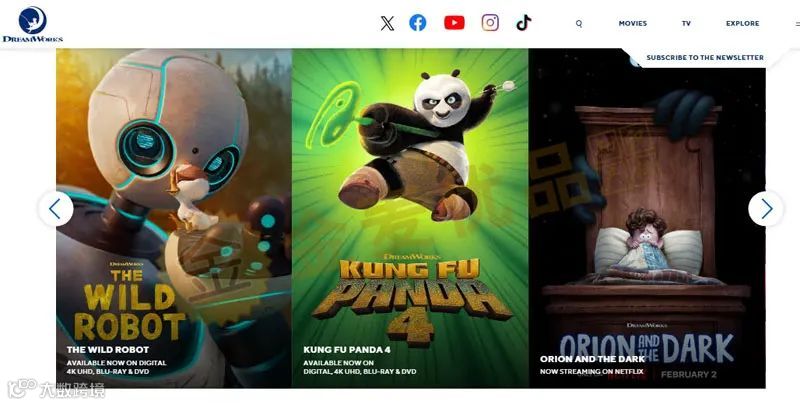Open the Movies menu
The image size is (800, 405).
pos(633,23)
